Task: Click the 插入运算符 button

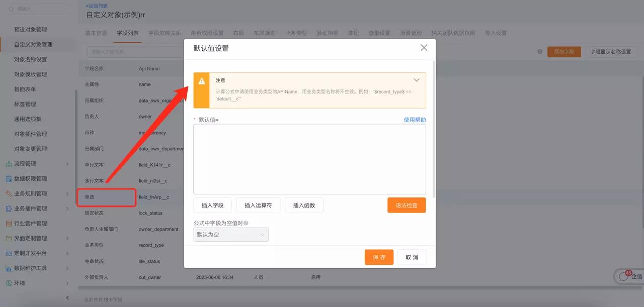Action: click(258, 205)
